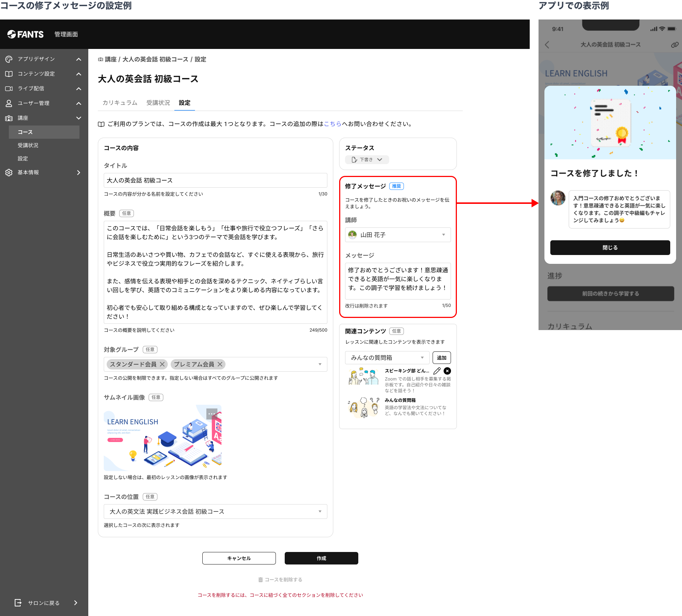Click the LEARN ENGLISH thumbnail image
Screen dimensions: 682x616
163,438
